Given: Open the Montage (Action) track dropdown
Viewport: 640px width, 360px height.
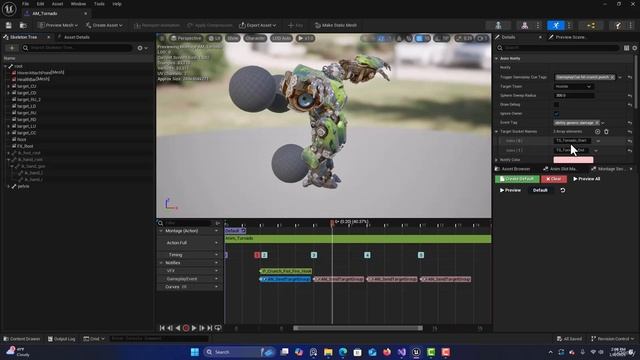Looking at the screenshot, I should point(216,231).
